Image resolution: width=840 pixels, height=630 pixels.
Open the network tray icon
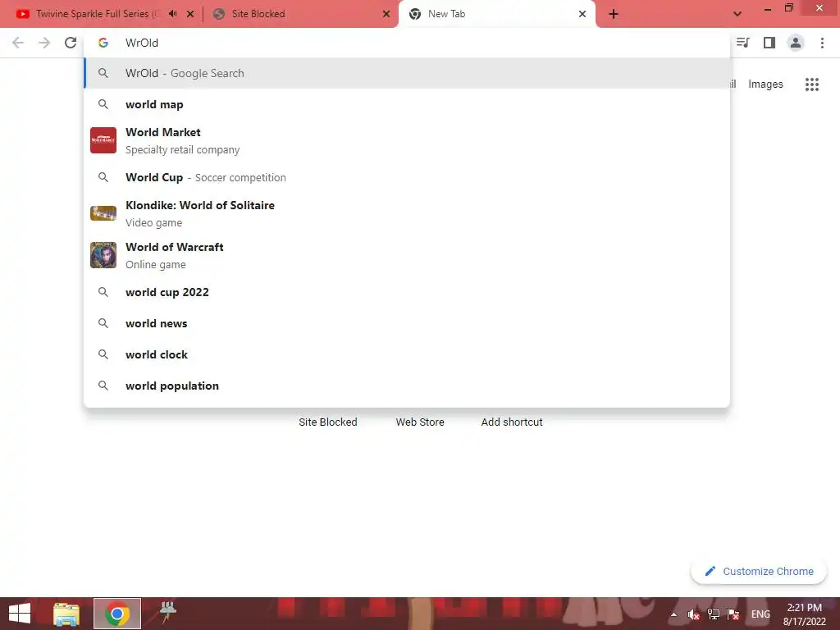tap(714, 614)
